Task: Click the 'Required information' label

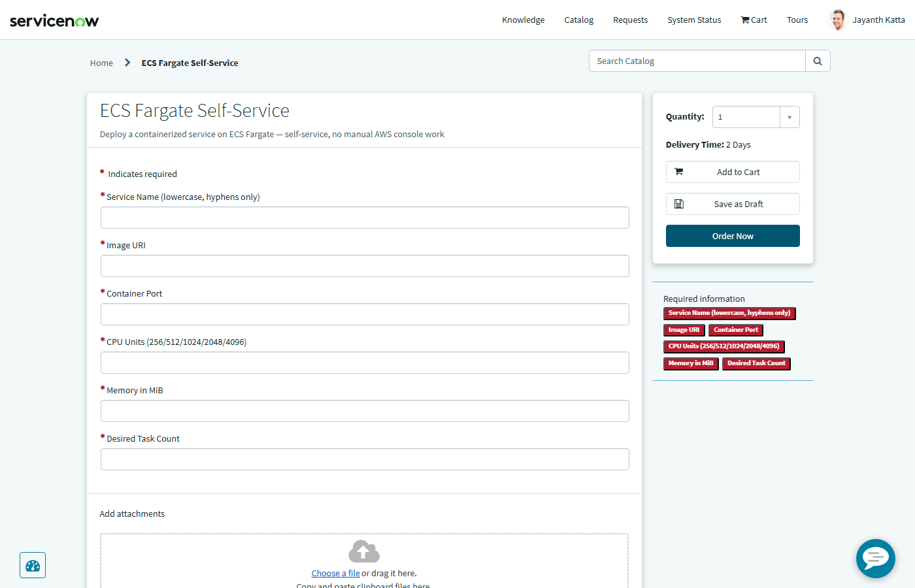Action: point(704,299)
